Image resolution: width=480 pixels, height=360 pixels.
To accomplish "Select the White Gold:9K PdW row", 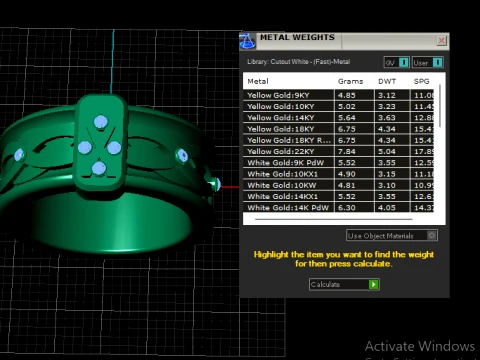I will coord(339,163).
